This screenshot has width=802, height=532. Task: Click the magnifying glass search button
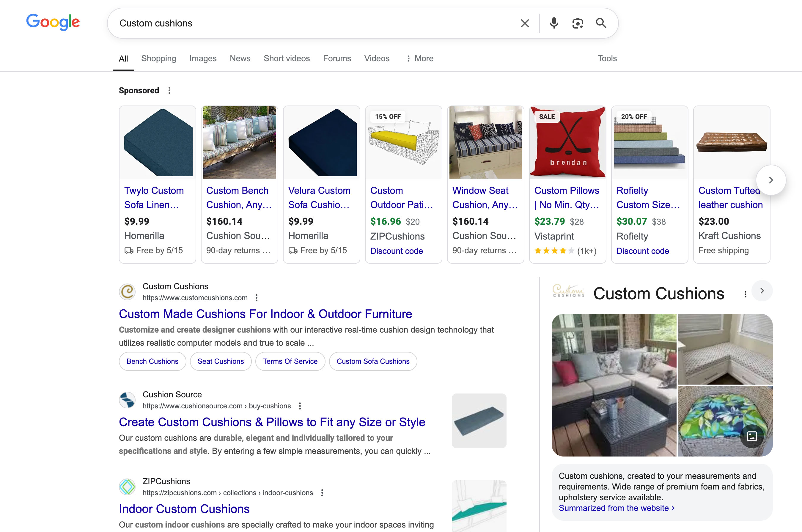(601, 23)
